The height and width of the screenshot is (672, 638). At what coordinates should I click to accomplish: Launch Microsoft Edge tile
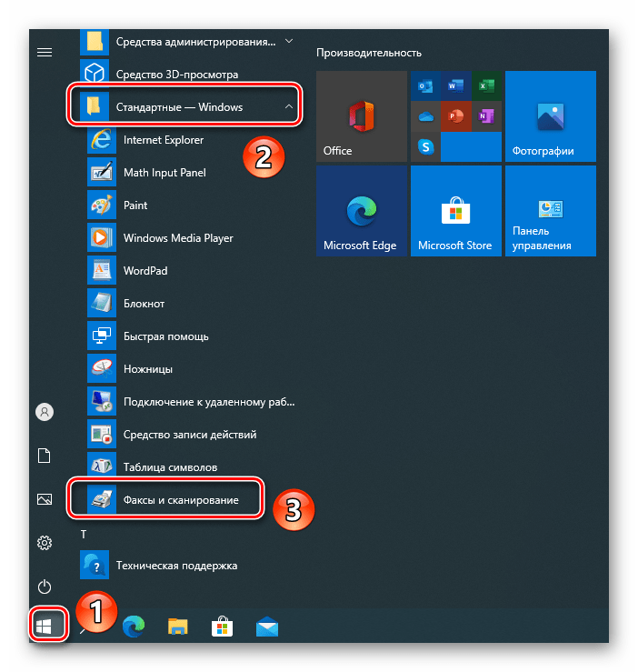(x=362, y=211)
